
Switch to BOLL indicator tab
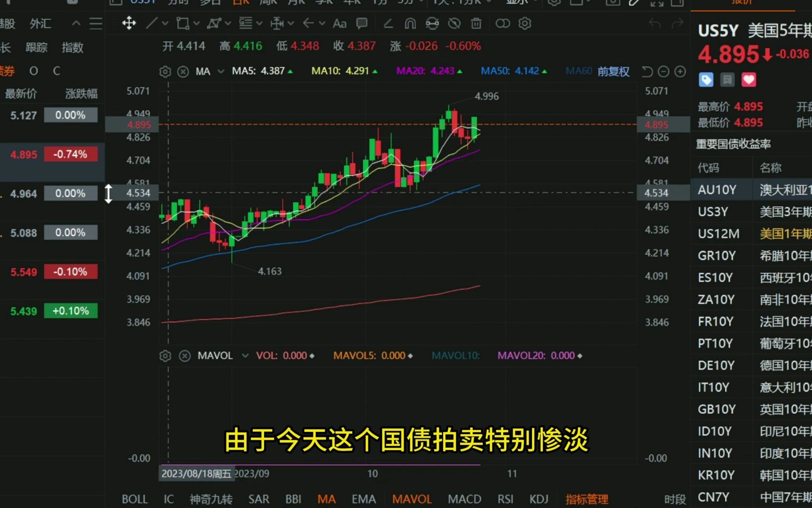click(134, 499)
